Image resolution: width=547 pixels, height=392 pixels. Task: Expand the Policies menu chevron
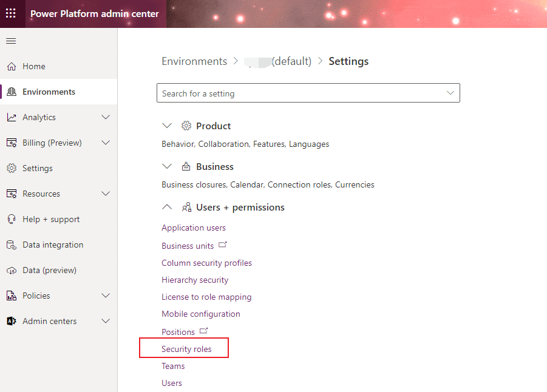[106, 296]
